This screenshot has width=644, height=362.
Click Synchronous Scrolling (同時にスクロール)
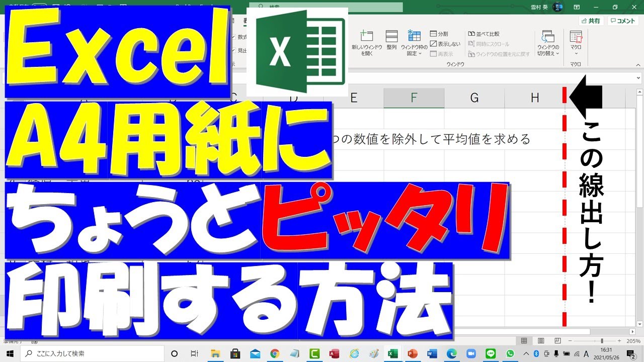coord(488,44)
